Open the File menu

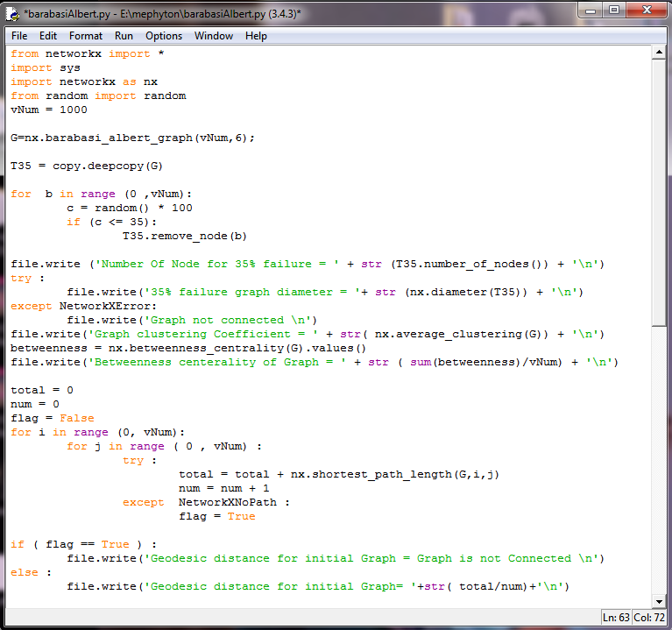click(x=19, y=36)
